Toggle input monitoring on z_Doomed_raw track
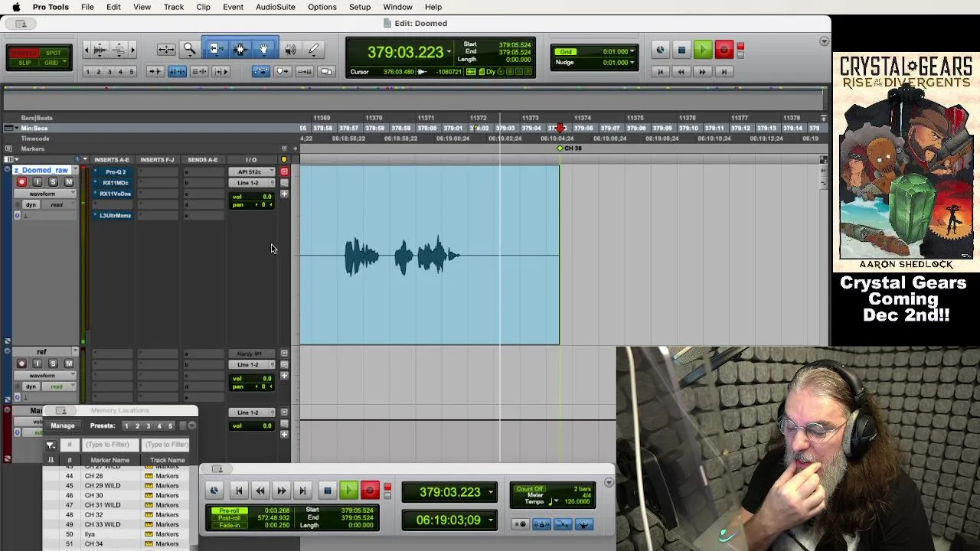This screenshot has height=551, width=980. [x=37, y=182]
